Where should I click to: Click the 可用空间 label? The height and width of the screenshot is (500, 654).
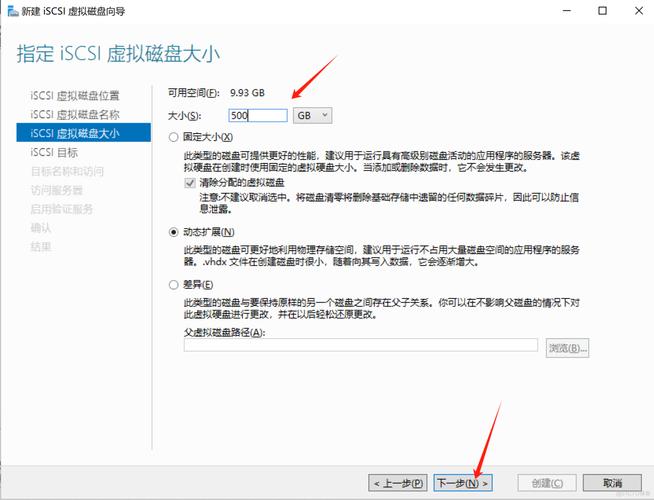[x=194, y=93]
